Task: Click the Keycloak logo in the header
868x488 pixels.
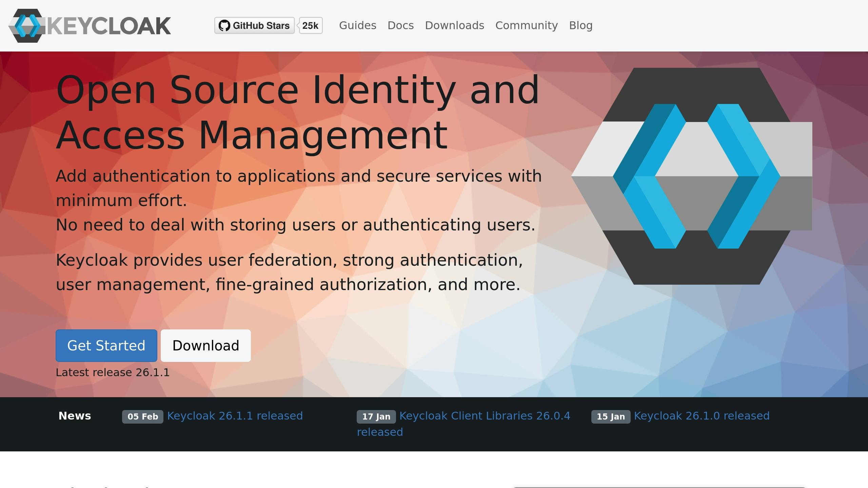Action: pyautogui.click(x=90, y=26)
